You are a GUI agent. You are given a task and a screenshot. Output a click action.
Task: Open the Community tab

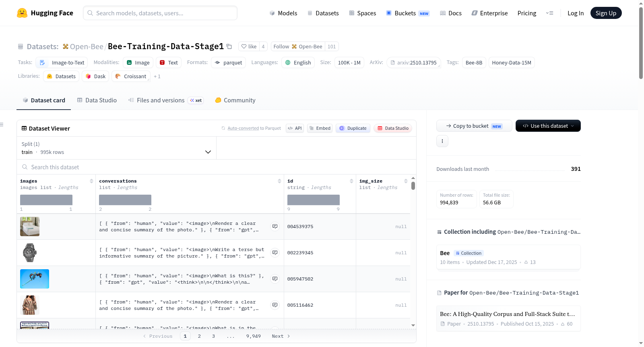[x=235, y=100]
